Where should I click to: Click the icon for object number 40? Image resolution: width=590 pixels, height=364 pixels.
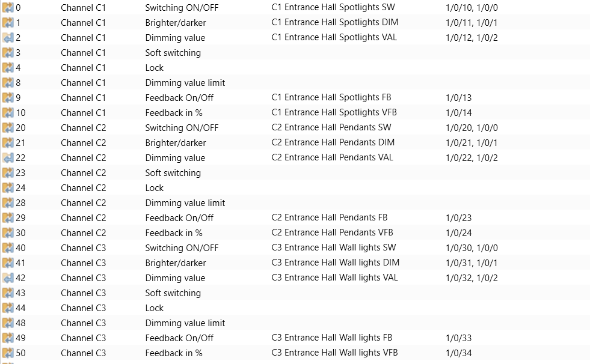pos(8,248)
